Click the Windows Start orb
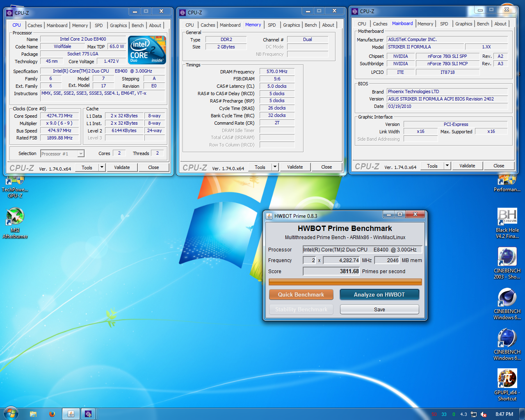The image size is (525, 420). pyautogui.click(x=11, y=413)
